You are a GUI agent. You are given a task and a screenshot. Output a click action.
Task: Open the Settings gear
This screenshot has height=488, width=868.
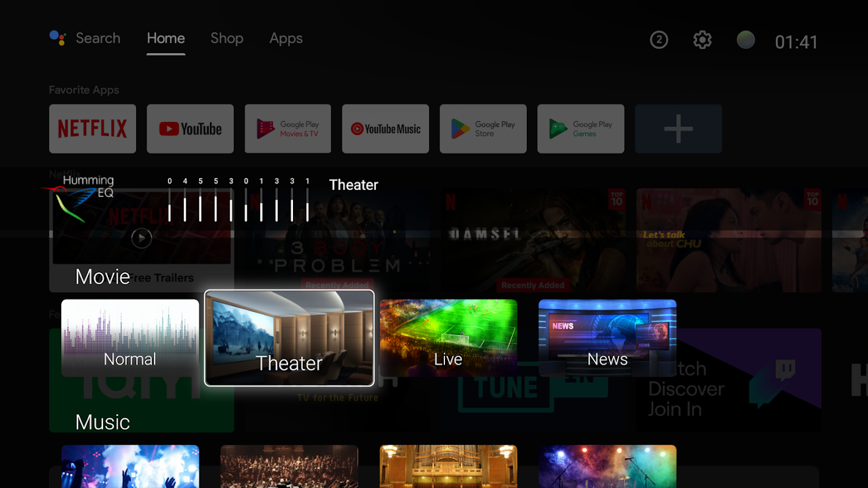point(703,40)
